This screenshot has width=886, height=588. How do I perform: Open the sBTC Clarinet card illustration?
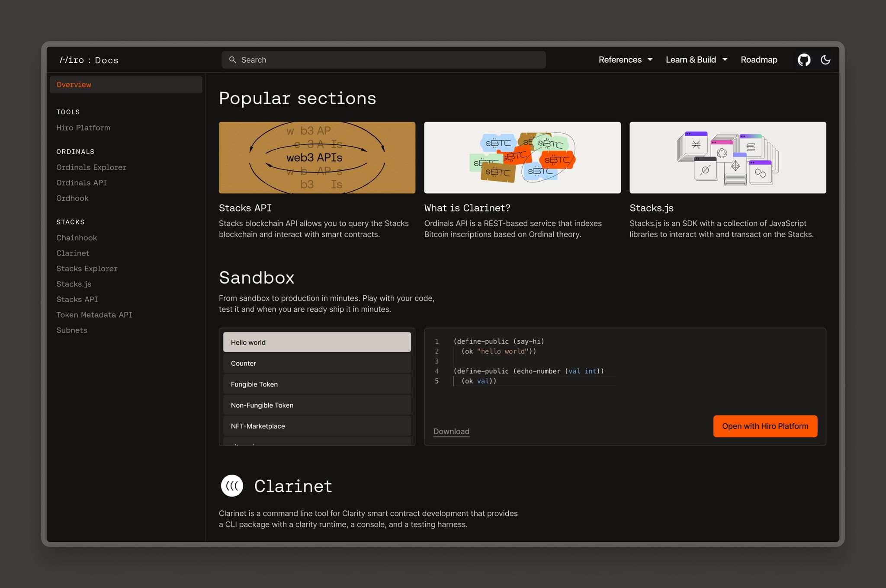point(522,157)
